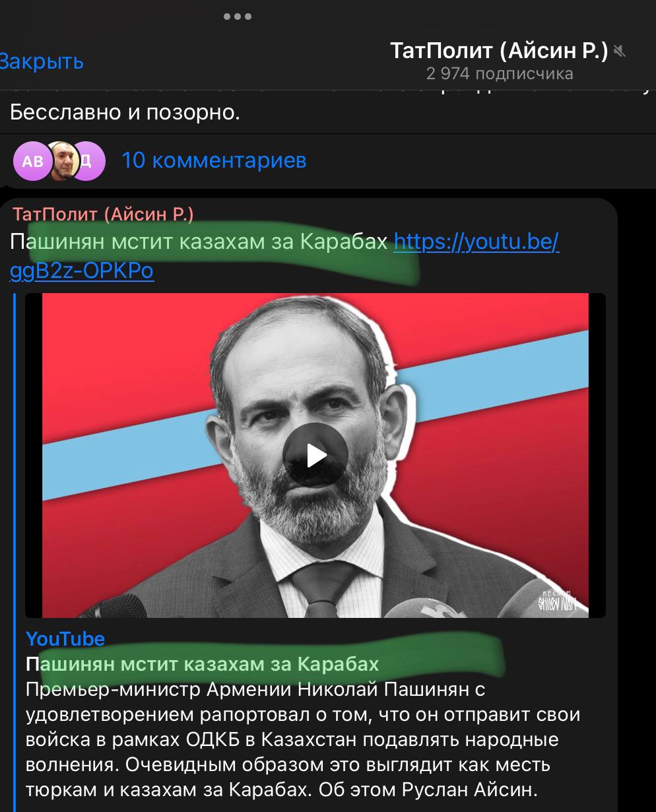Open the 10 комментариев thread

pyautogui.click(x=214, y=160)
